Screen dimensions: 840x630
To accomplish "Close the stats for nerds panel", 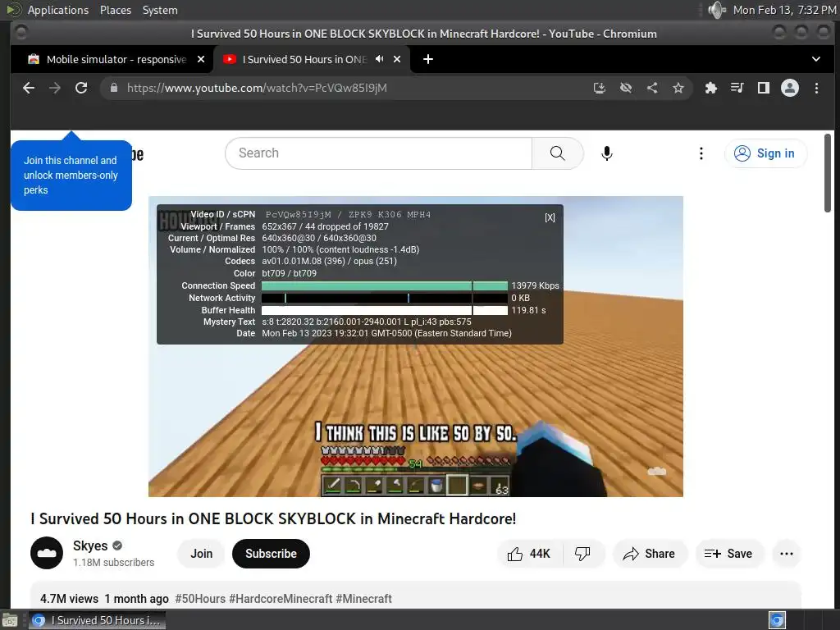I will click(x=550, y=217).
